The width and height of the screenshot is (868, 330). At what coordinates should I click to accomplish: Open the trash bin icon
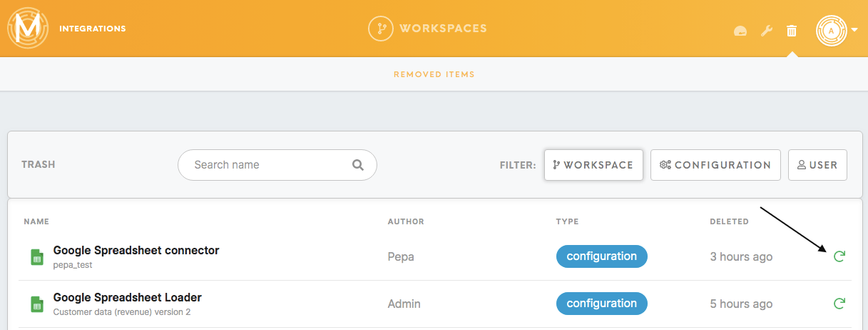(792, 31)
